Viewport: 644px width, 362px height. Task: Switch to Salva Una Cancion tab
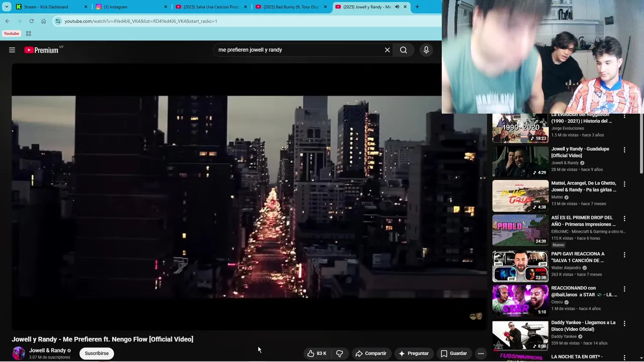[x=211, y=7]
